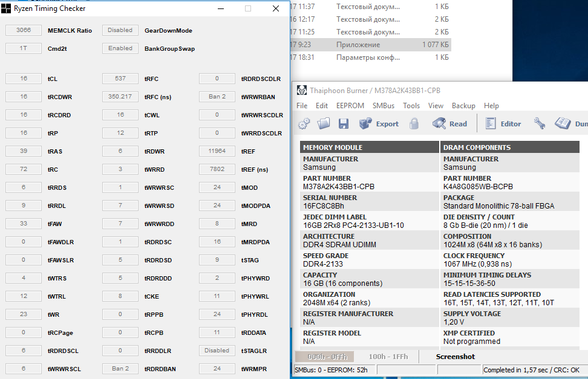The image size is (588, 379).
Task: Switch to the Screenshot tab
Action: pyautogui.click(x=456, y=357)
